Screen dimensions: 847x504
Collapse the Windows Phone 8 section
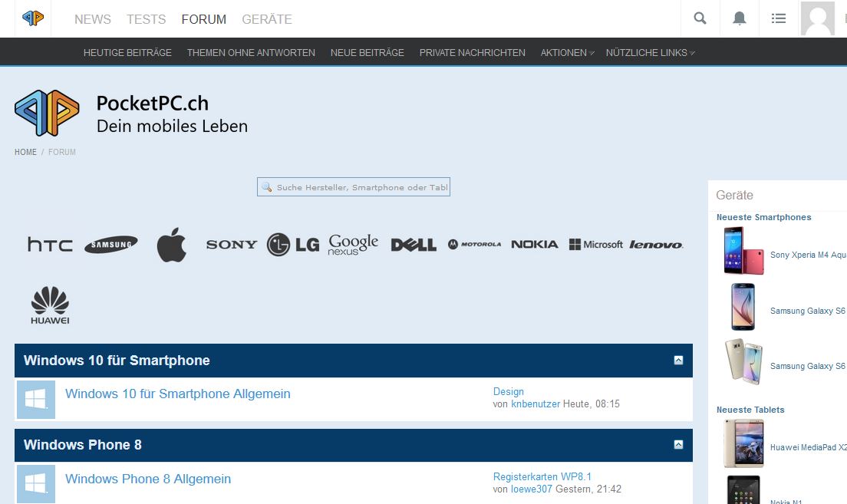(678, 445)
